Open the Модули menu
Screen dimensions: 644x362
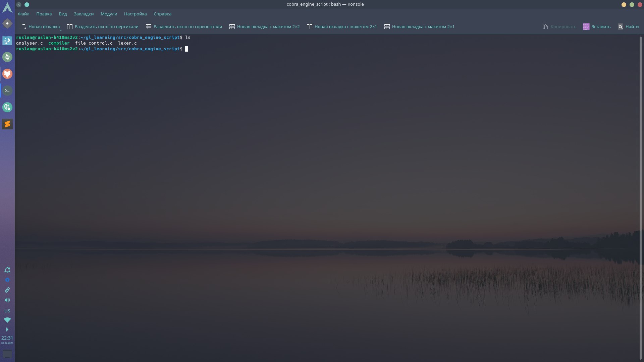click(x=109, y=14)
